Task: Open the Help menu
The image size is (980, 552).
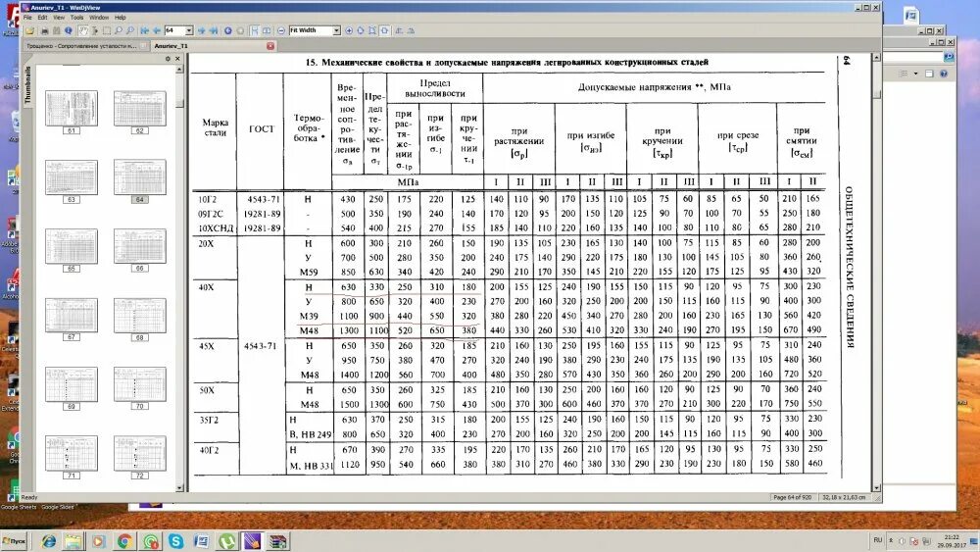Action: pos(120,18)
